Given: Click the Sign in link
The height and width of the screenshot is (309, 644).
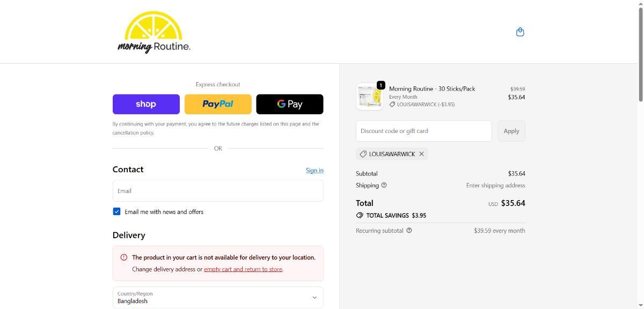Looking at the screenshot, I should point(314,170).
